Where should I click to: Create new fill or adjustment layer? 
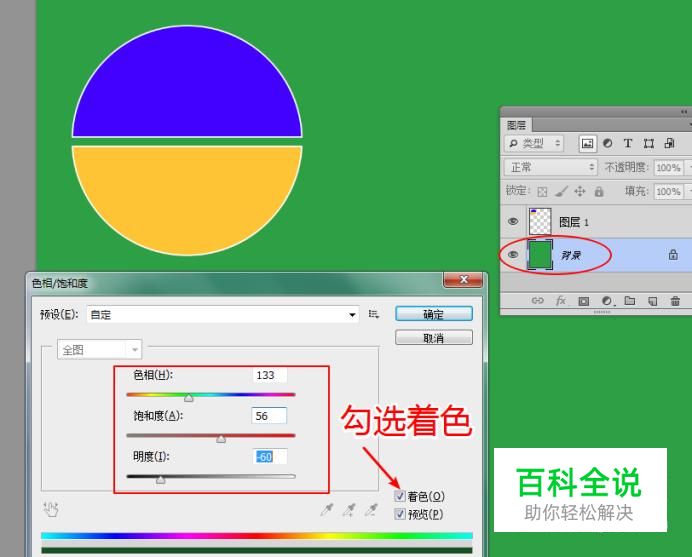click(607, 301)
